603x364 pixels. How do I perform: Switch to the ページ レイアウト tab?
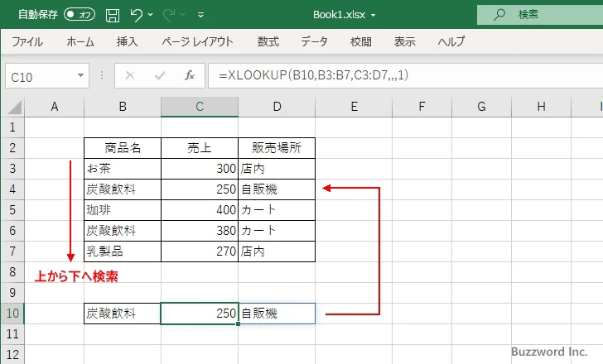click(197, 41)
